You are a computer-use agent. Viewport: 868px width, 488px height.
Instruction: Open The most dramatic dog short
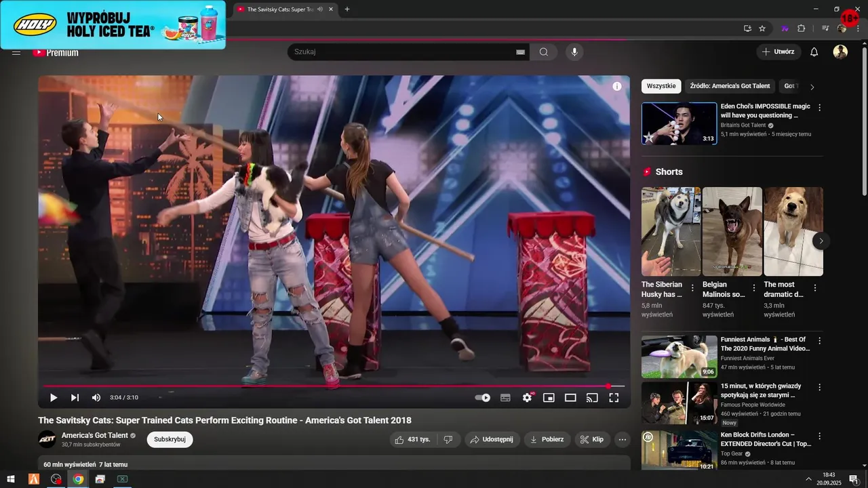point(793,232)
